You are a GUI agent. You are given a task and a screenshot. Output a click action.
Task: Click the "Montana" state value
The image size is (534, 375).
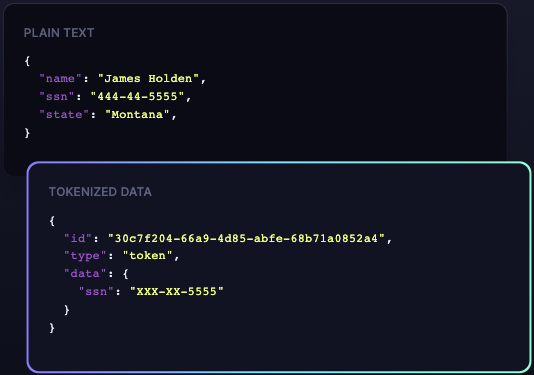click(137, 114)
